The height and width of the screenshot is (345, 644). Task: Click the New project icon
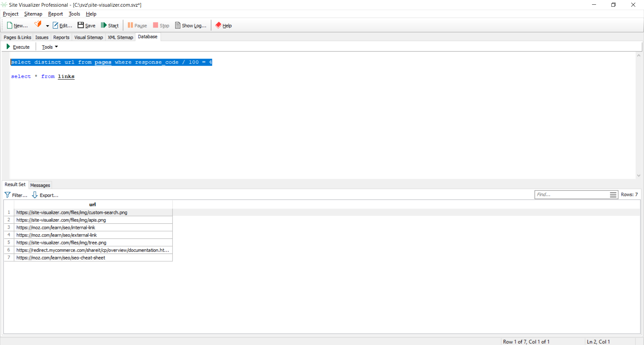[10, 25]
